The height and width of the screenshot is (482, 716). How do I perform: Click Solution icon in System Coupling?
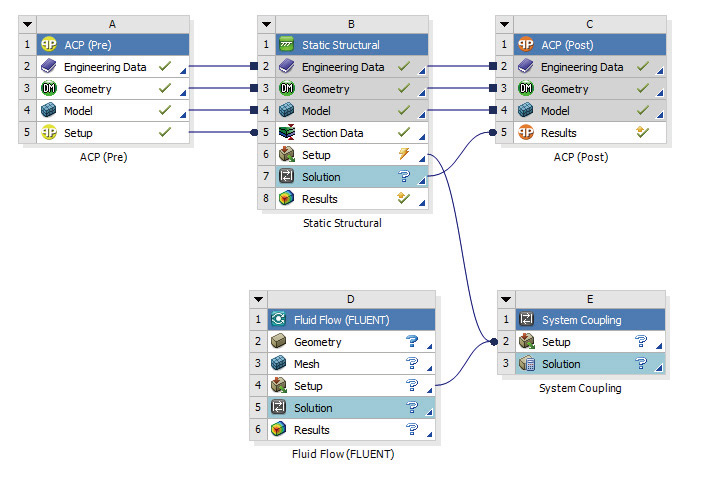pos(527,363)
